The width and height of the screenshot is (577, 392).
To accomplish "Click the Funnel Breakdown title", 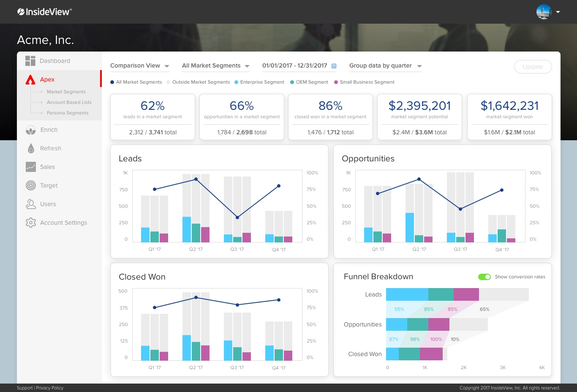I will (x=378, y=277).
